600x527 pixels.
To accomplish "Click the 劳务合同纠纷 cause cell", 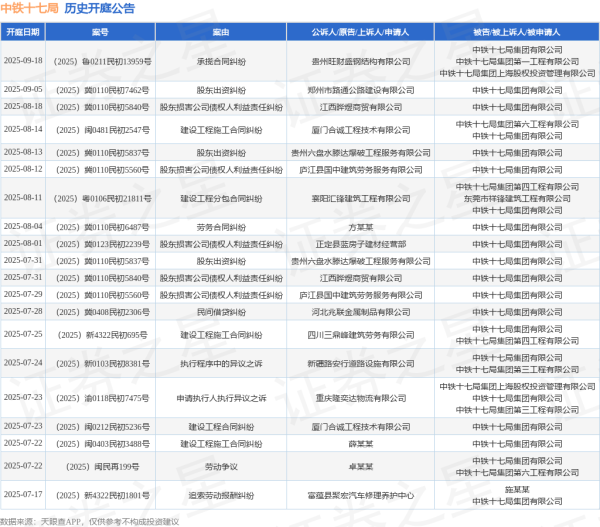I will [x=221, y=227].
